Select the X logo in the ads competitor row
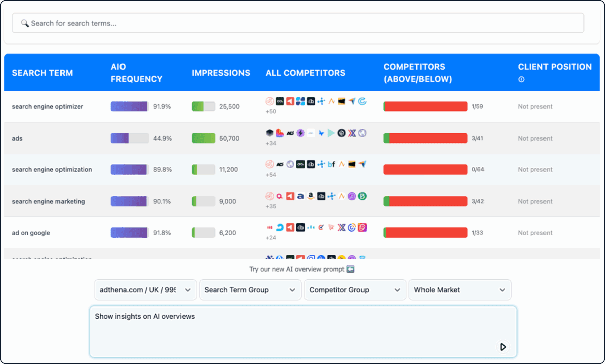The image size is (605, 364). click(351, 133)
